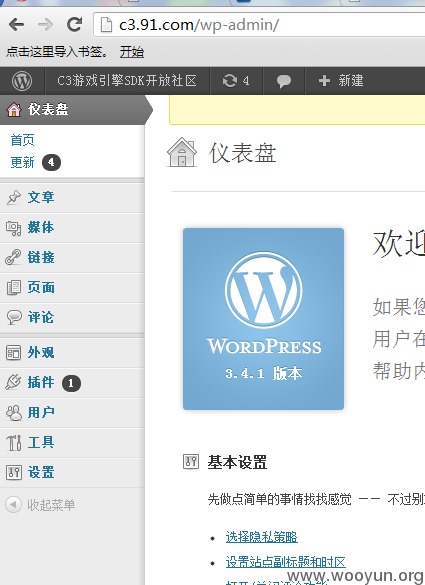Open the 选择隐私策略 link
425x585 pixels.
pos(262,537)
